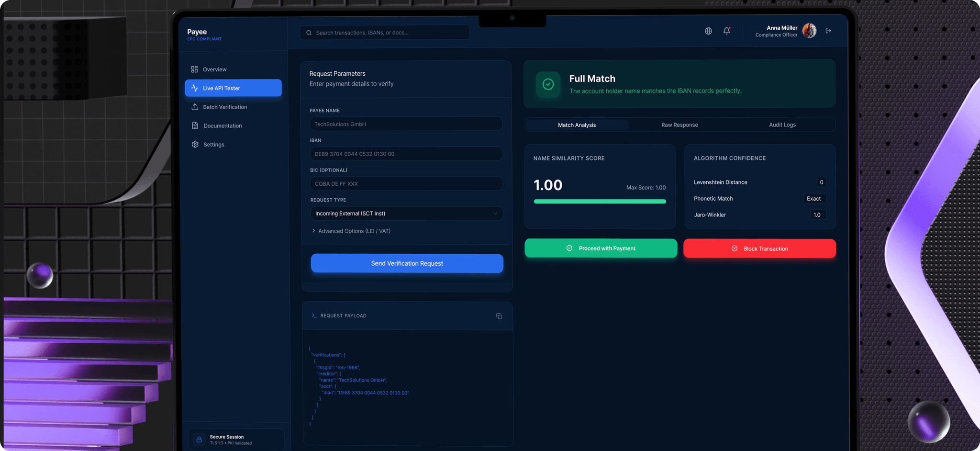This screenshot has width=980, height=451.
Task: Open notifications via the bell icon
Action: point(726,31)
